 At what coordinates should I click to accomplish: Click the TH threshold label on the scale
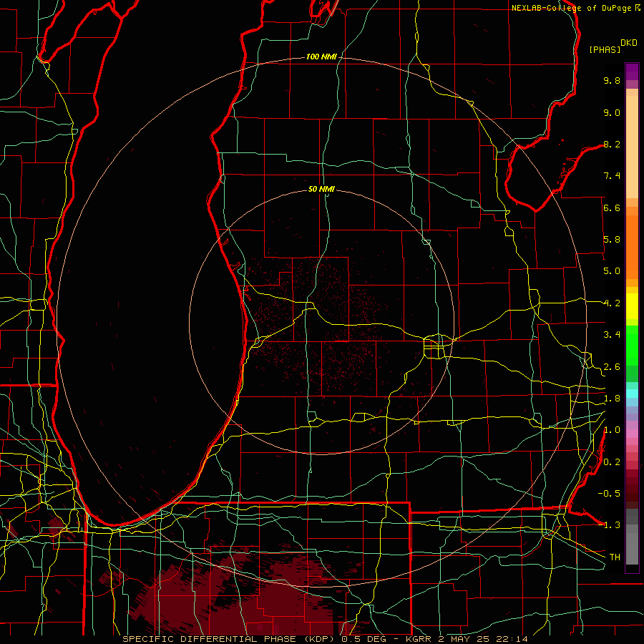coord(615,557)
